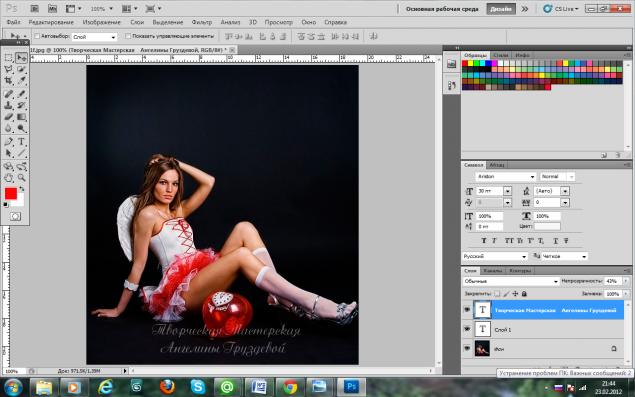Open the font style Normal dropdown
The image size is (635, 397).
coord(557,177)
